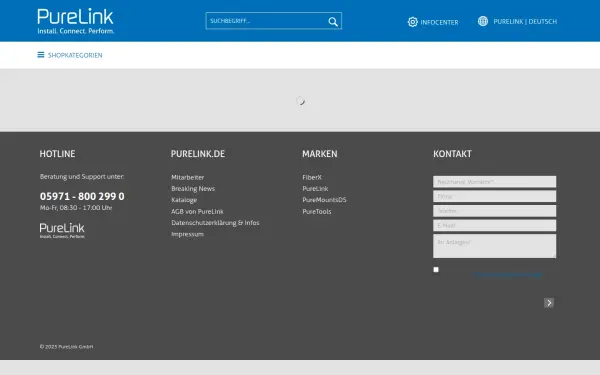Click the KONTAKT footer heading
This screenshot has width=600, height=375.
[452, 154]
